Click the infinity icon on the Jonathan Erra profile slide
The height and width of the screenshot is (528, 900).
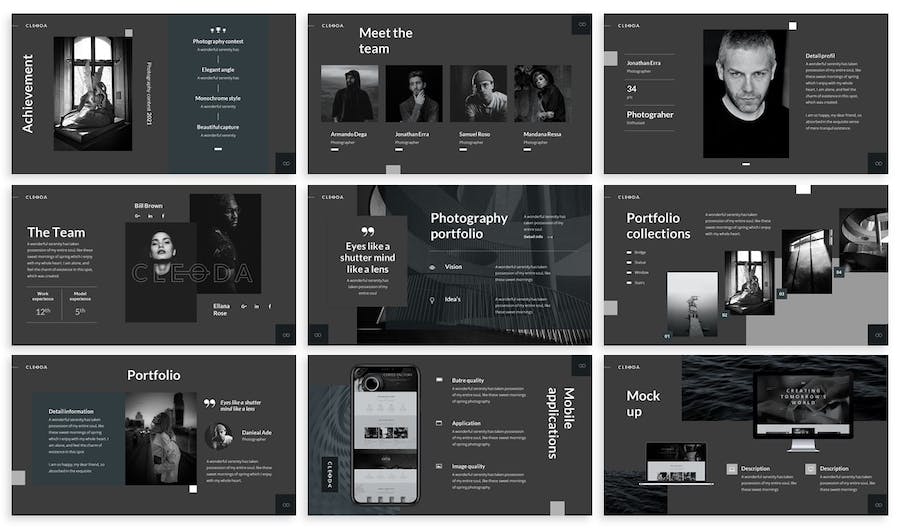coord(878,164)
